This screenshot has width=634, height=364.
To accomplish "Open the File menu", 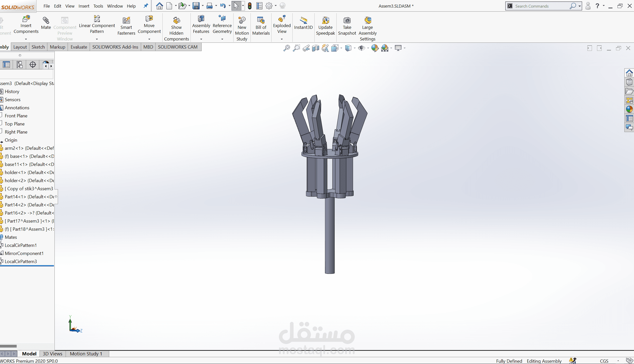I will click(47, 6).
